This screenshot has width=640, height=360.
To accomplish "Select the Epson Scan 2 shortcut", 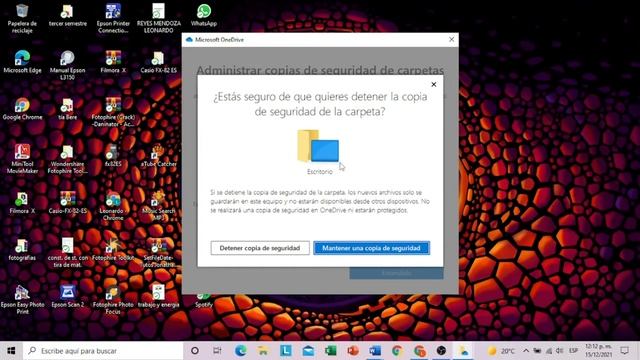I will (x=67, y=297).
